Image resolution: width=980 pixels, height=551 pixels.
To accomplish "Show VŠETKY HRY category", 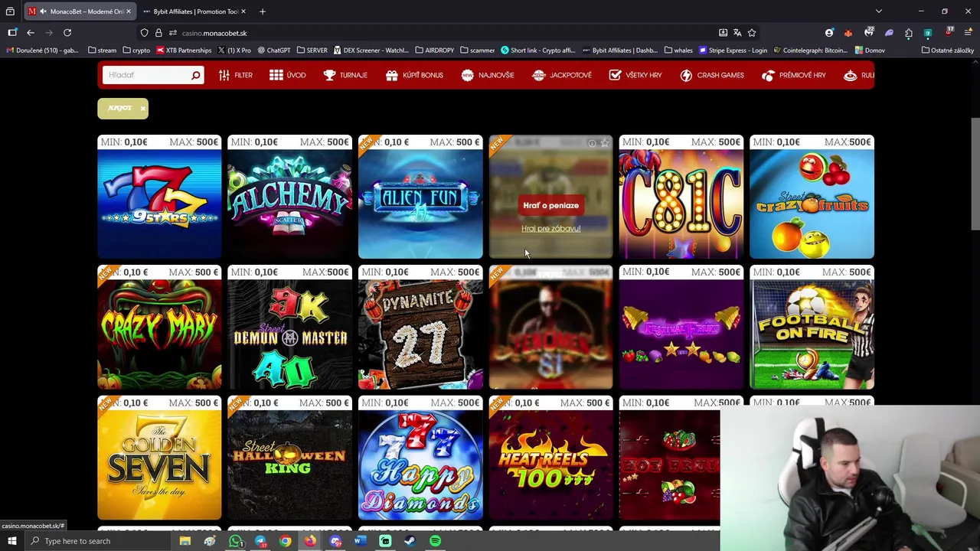I will [635, 75].
